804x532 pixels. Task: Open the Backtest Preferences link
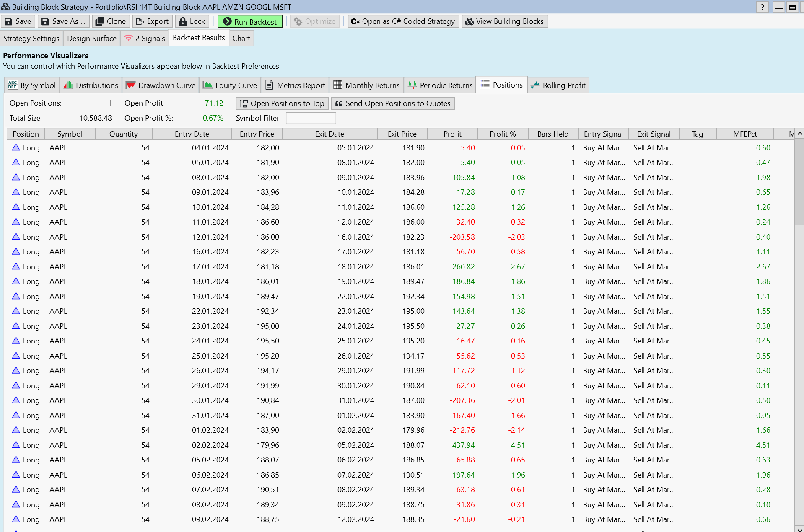click(x=245, y=66)
